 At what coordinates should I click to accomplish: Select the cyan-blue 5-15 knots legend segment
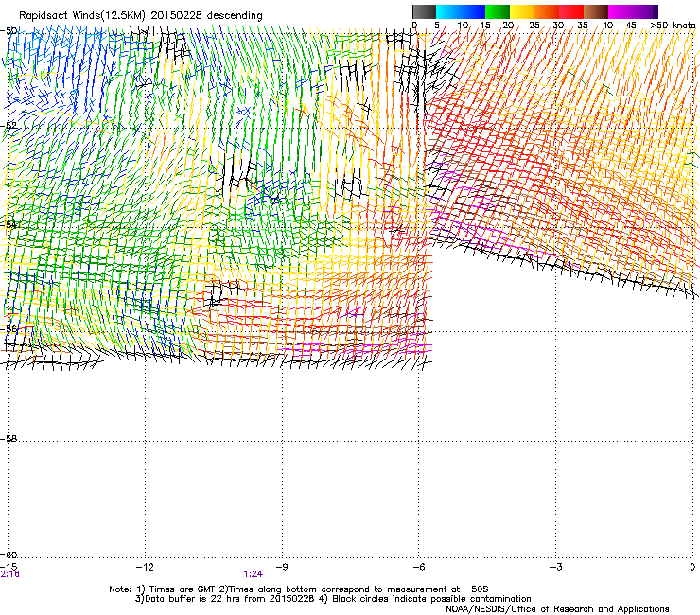[461, 11]
